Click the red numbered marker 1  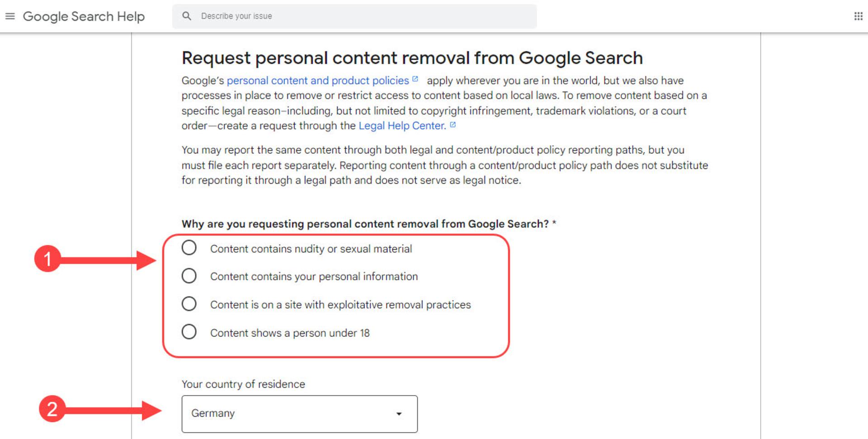click(47, 259)
